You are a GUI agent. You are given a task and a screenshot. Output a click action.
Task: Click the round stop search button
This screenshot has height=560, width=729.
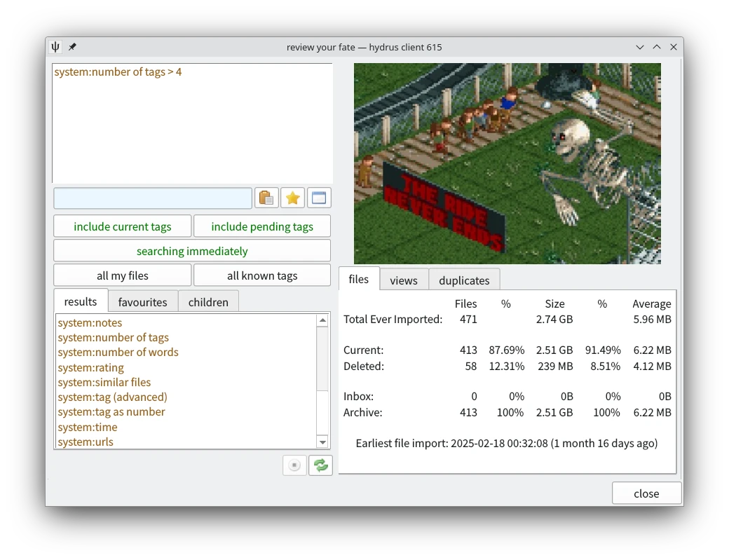294,465
